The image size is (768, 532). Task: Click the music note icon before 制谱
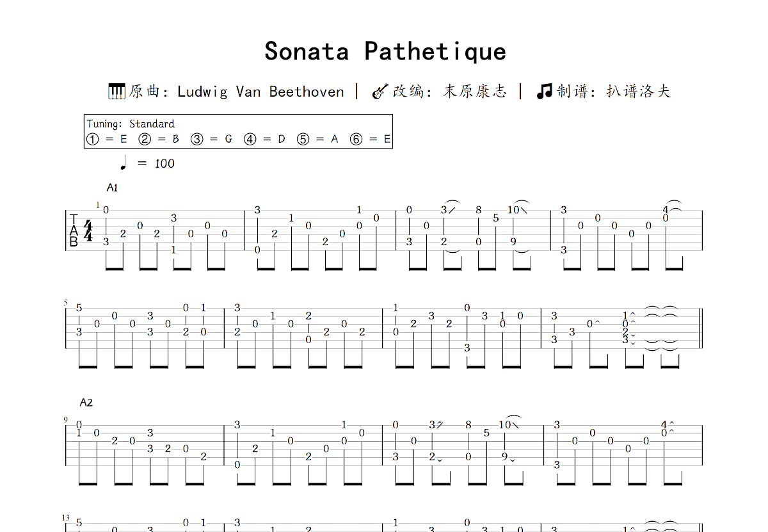(x=544, y=92)
